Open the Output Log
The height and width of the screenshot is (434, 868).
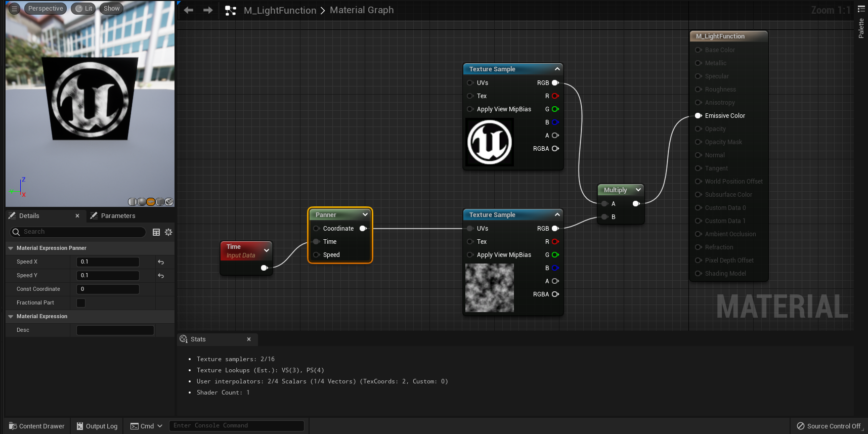97,426
